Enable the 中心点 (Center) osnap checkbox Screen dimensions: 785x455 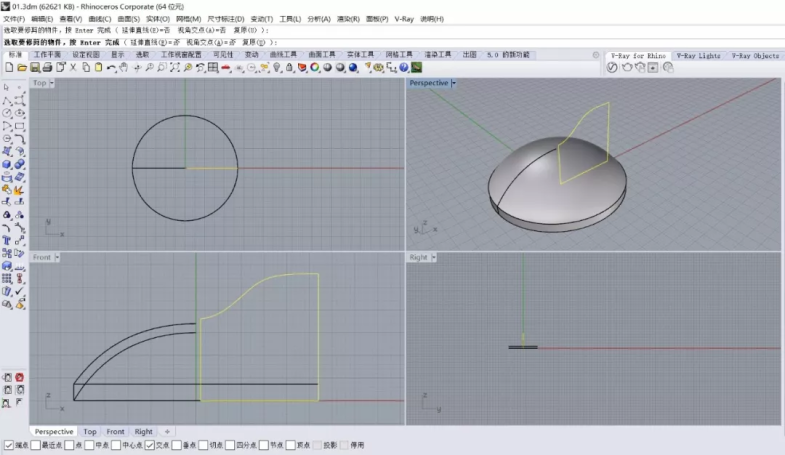[x=114, y=445]
